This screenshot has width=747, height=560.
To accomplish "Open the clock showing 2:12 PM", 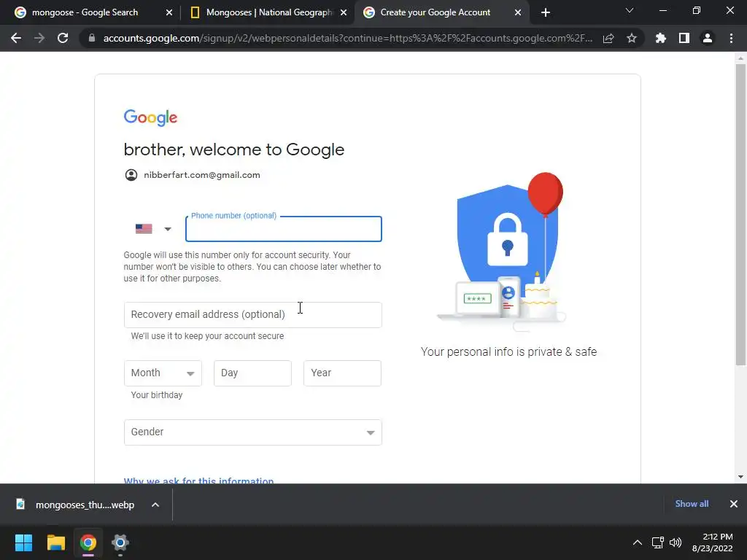I will click(712, 542).
